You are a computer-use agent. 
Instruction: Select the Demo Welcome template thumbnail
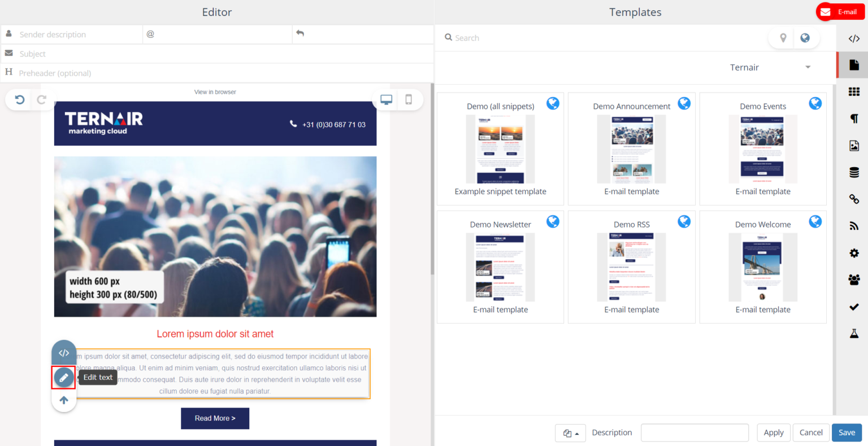[x=763, y=267]
